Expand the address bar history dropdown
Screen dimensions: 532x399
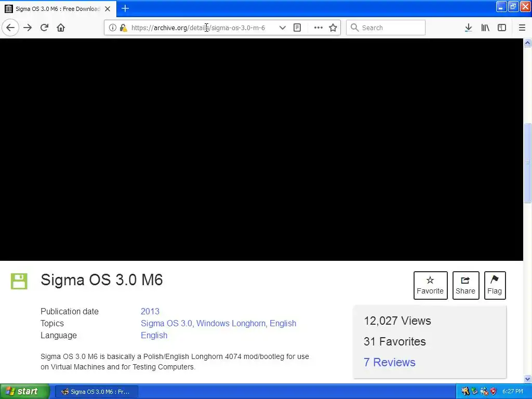(282, 28)
